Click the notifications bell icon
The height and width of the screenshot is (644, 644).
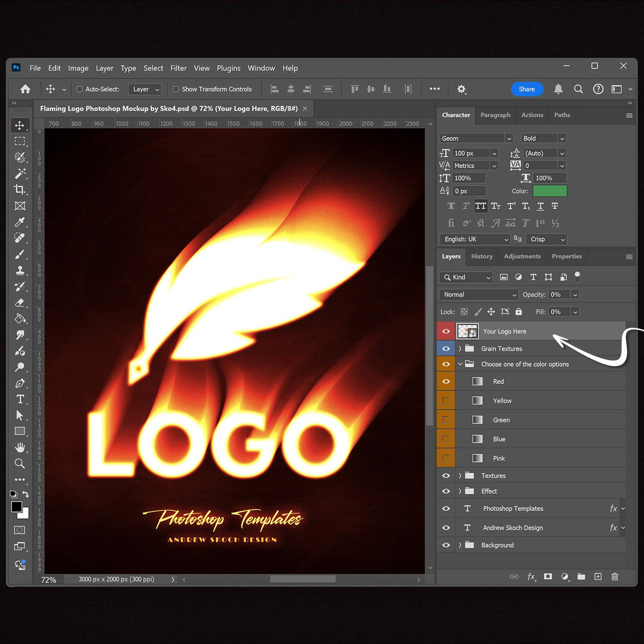click(x=558, y=89)
